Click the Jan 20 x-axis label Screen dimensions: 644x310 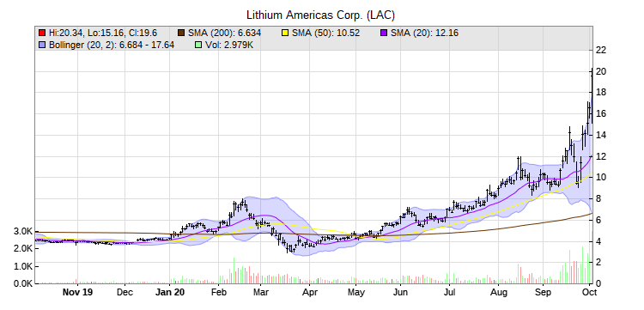(x=170, y=292)
